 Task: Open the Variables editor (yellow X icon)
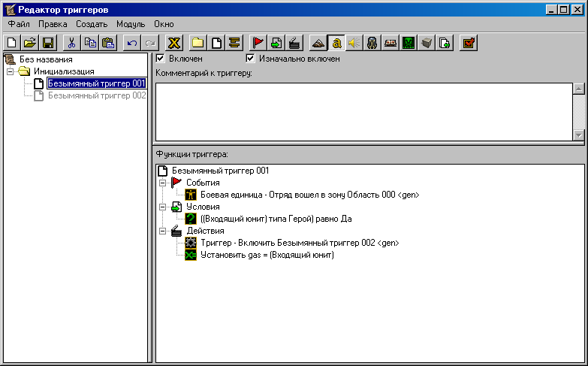(174, 43)
